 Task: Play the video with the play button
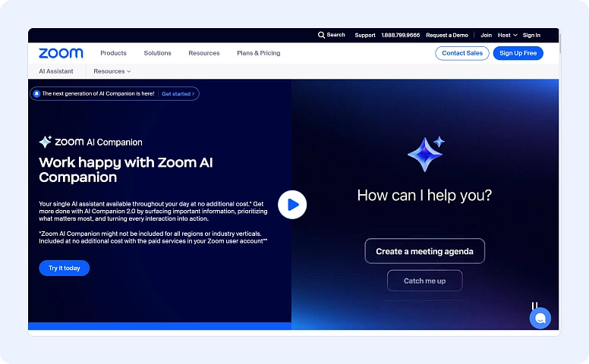pyautogui.click(x=292, y=205)
